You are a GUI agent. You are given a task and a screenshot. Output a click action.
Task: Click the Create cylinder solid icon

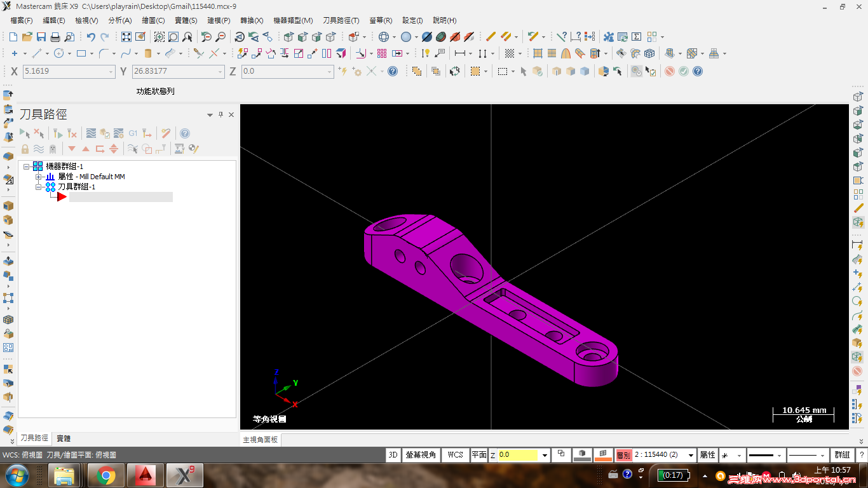tap(148, 53)
